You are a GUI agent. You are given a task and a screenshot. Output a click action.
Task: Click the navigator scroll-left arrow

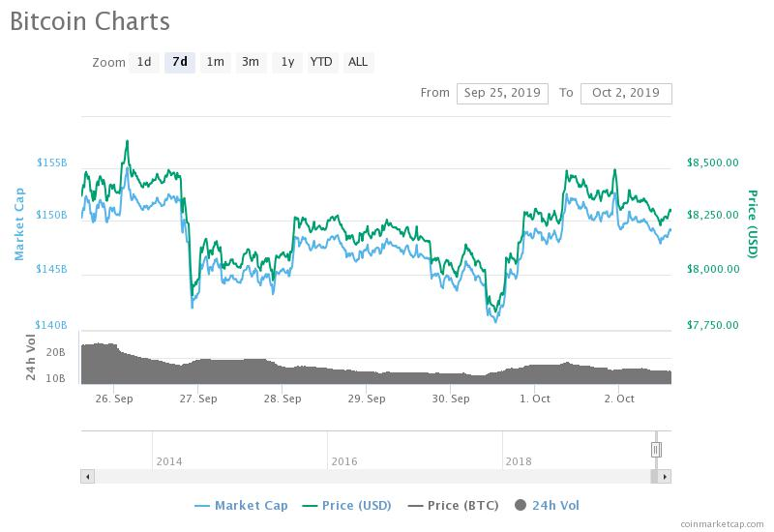click(88, 477)
